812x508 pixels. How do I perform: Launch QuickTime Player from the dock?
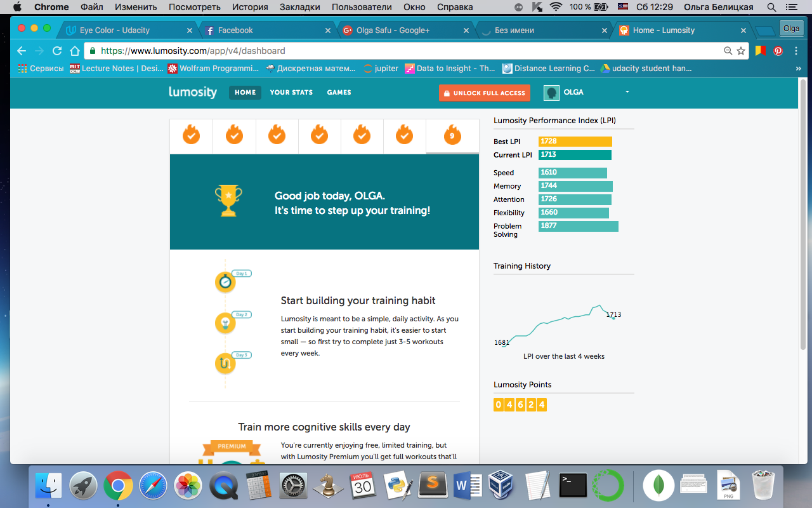[x=223, y=487]
